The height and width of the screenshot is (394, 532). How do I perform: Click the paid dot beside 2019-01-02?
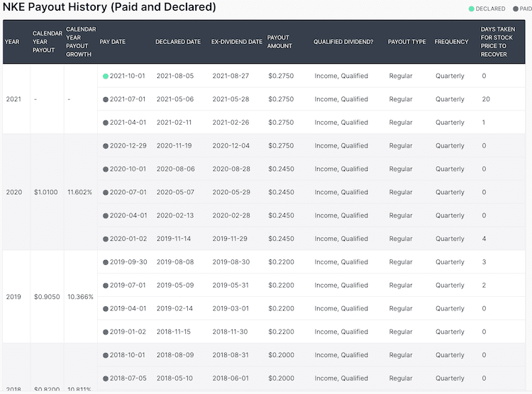(x=106, y=332)
